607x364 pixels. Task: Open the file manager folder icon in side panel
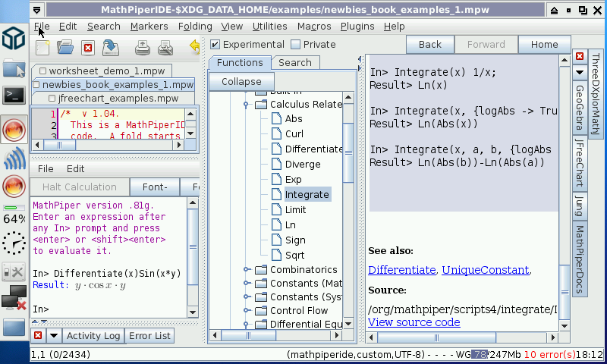coord(14,69)
